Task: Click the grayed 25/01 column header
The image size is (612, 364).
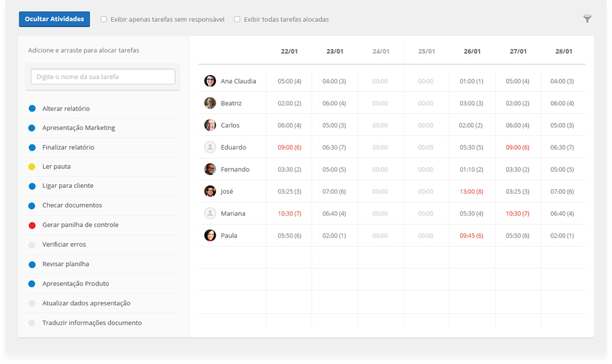Action: [x=426, y=51]
